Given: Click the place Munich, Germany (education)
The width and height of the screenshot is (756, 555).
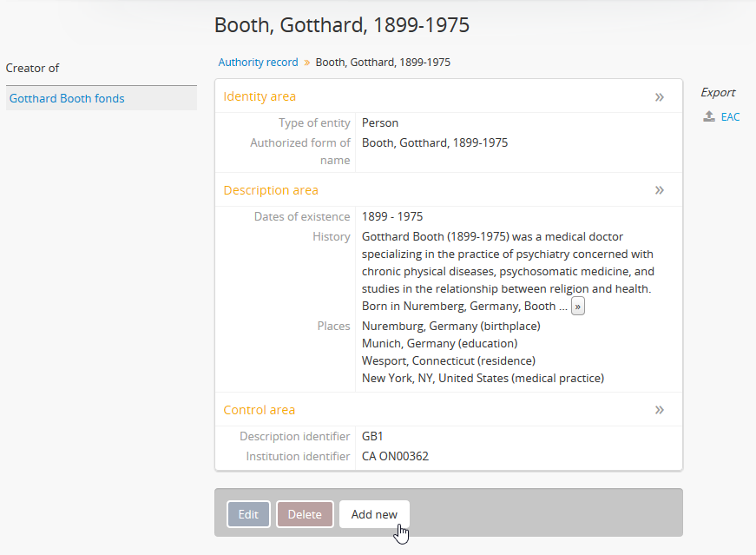Looking at the screenshot, I should pos(439,344).
